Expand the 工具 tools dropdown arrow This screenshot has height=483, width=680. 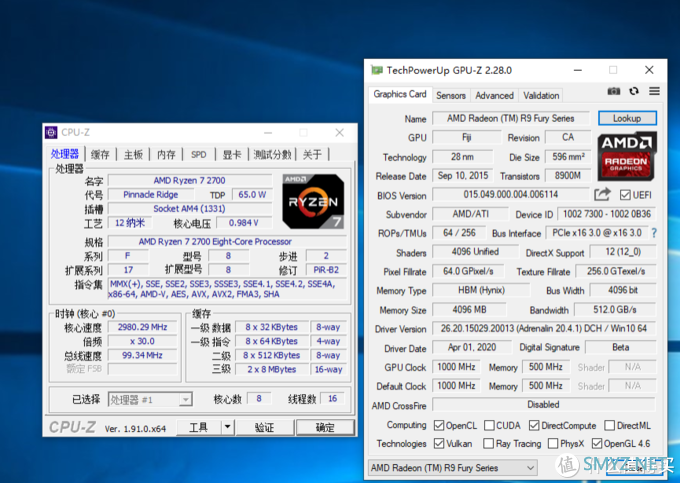(227, 428)
